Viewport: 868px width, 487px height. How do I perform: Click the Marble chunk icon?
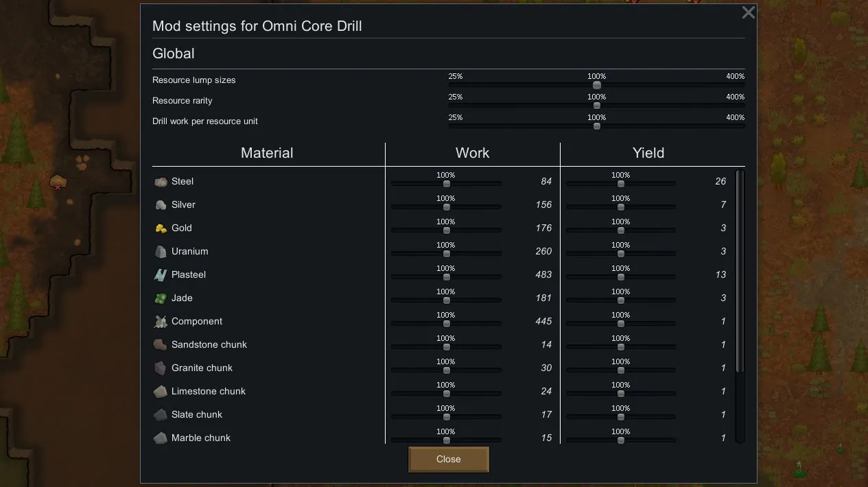161,438
